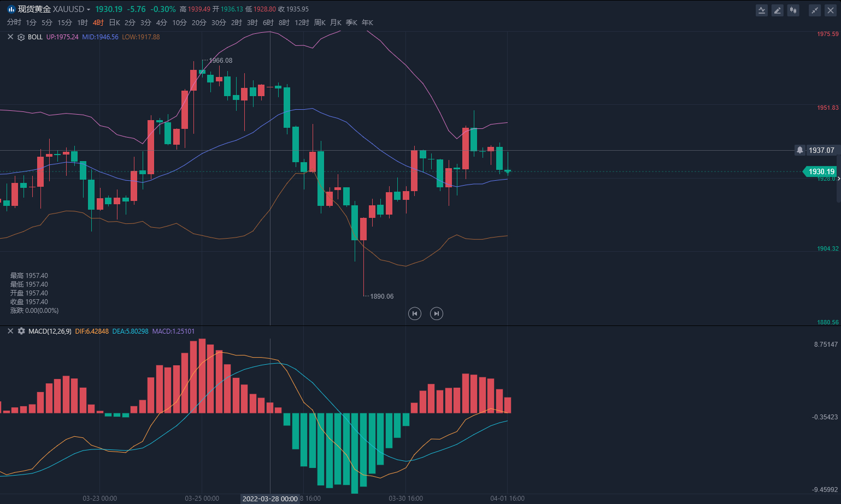Select the 月K timeframe

pyautogui.click(x=336, y=22)
